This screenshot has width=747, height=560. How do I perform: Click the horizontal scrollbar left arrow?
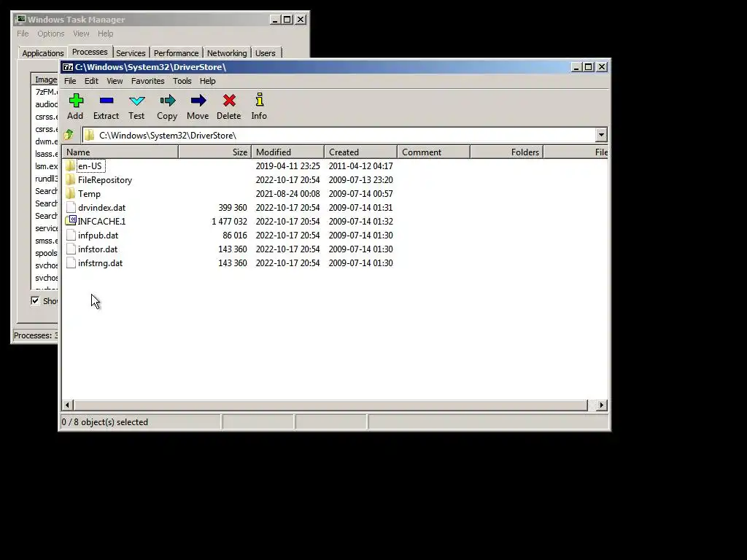[67, 405]
